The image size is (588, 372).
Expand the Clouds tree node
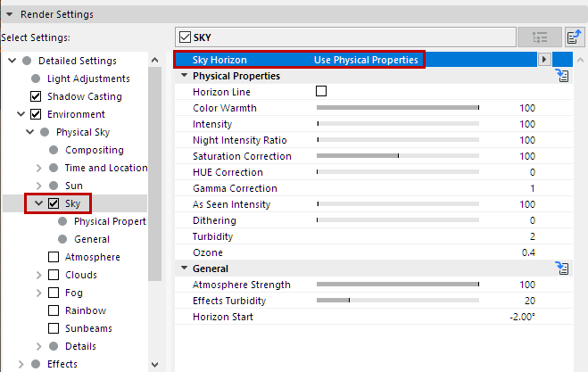click(x=38, y=275)
